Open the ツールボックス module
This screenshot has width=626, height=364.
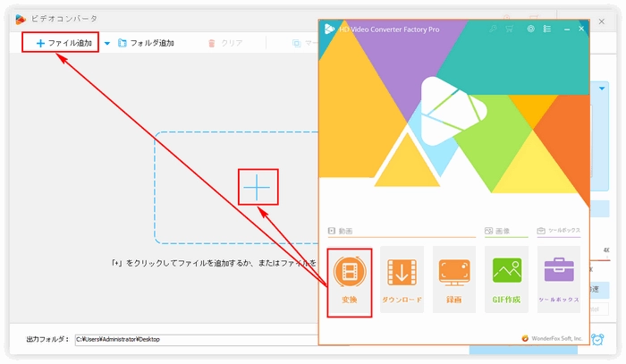(x=559, y=280)
